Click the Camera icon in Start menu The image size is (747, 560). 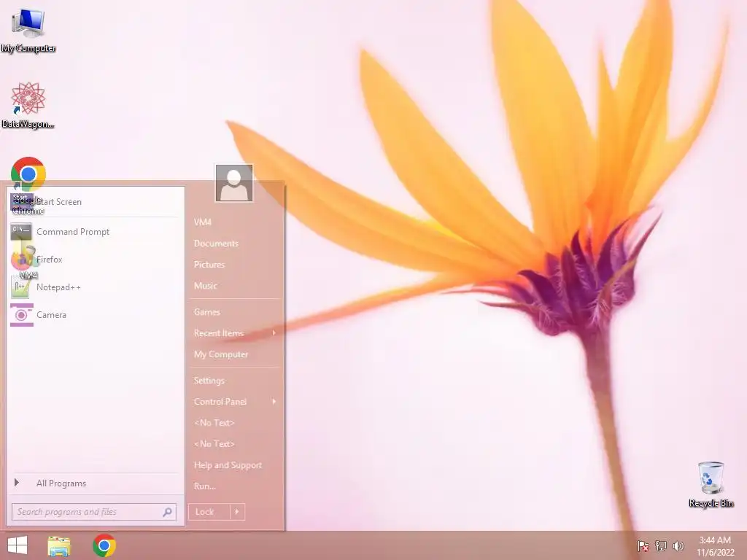(21, 315)
